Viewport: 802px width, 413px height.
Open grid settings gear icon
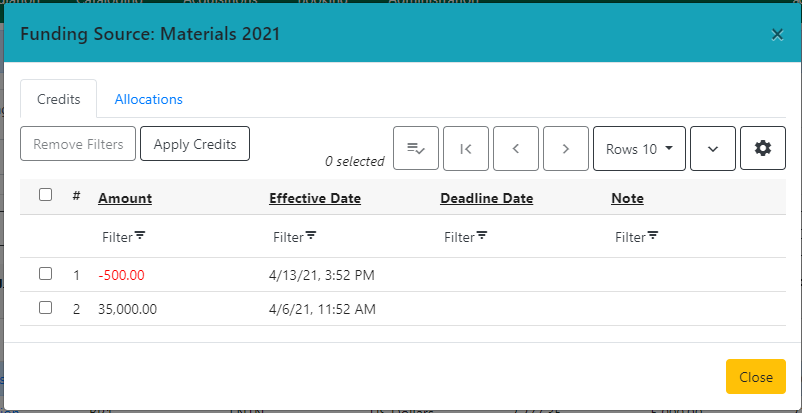tap(763, 148)
